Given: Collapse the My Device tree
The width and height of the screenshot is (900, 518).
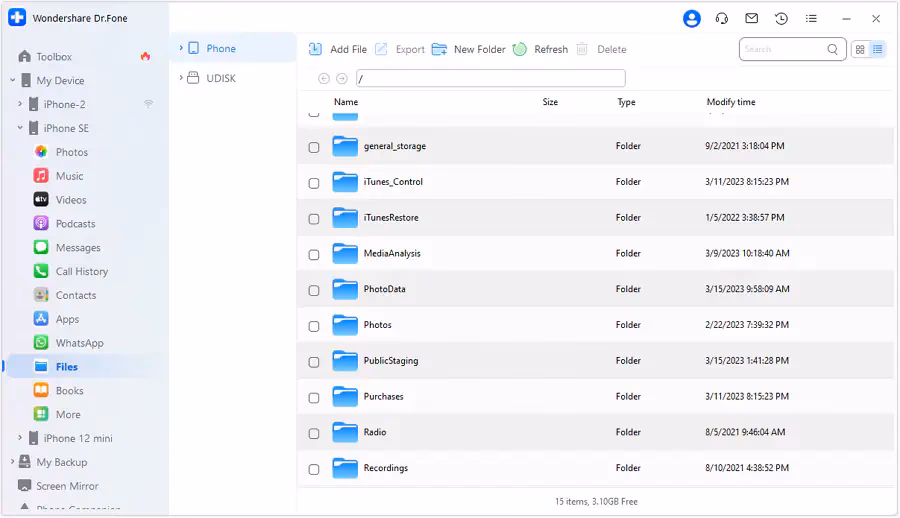Looking at the screenshot, I should click(13, 80).
